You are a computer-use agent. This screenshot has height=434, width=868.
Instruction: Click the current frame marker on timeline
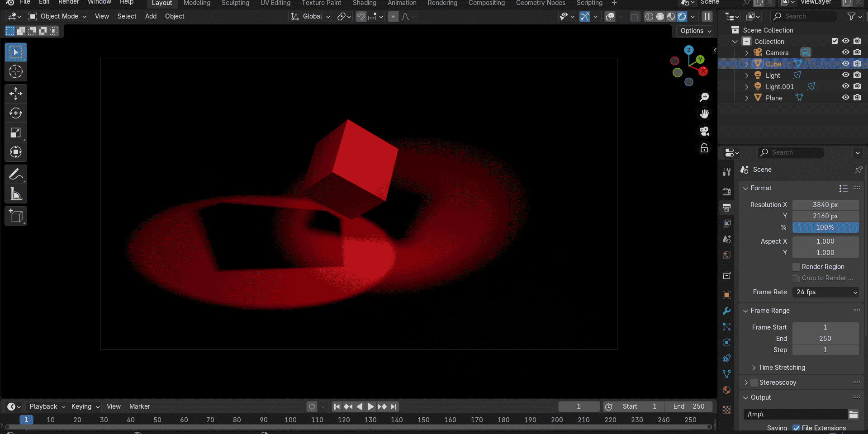(x=26, y=420)
